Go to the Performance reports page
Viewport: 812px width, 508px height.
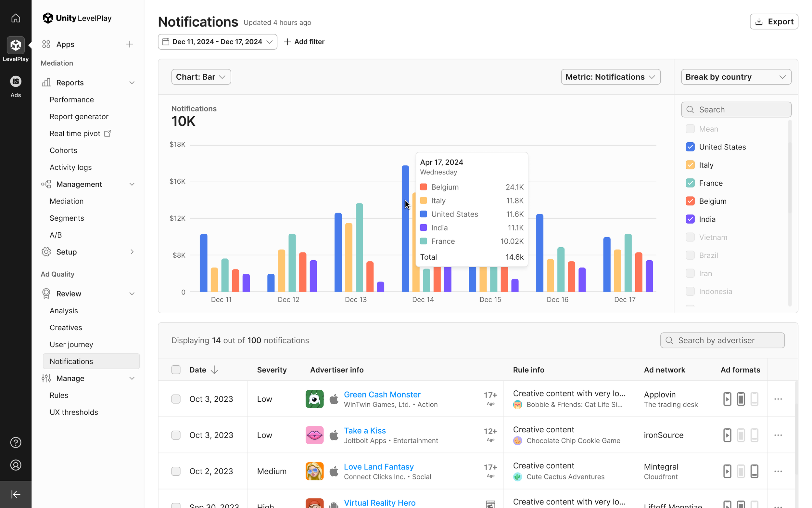(x=71, y=100)
